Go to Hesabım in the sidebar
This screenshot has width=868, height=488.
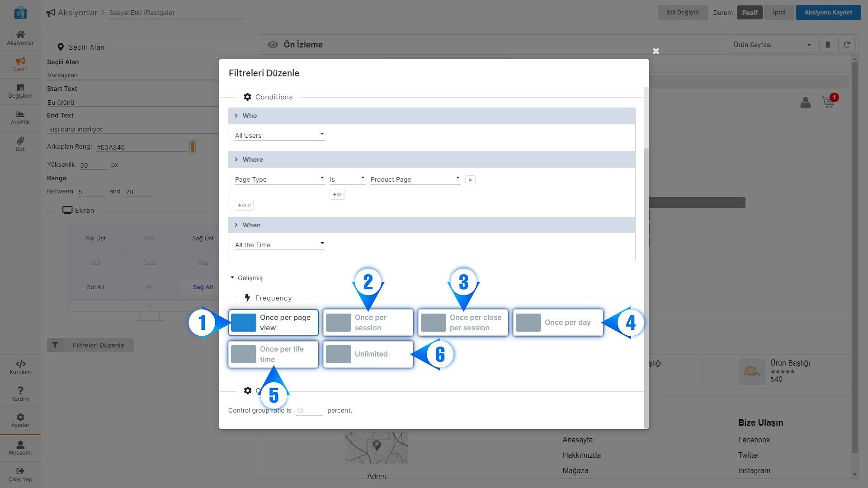20,447
